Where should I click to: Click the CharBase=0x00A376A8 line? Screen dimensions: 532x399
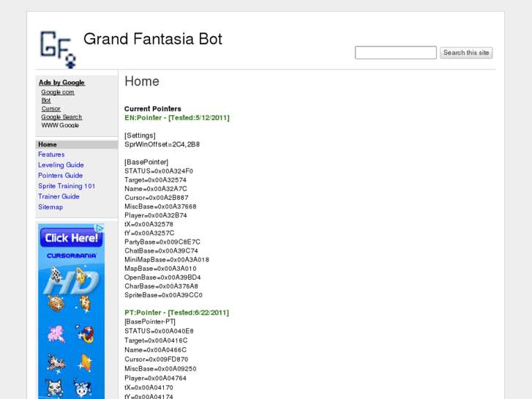[161, 286]
